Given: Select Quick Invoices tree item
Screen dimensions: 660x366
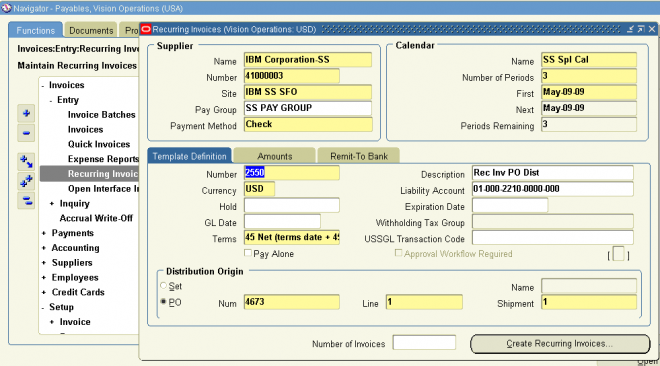Looking at the screenshot, I should [99, 144].
